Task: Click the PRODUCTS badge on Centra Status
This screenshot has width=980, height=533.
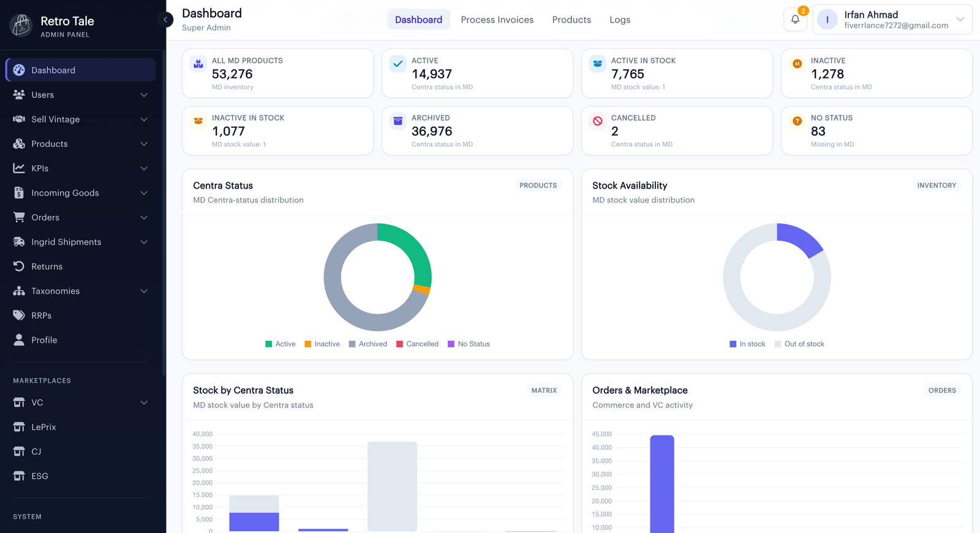Action: (538, 185)
